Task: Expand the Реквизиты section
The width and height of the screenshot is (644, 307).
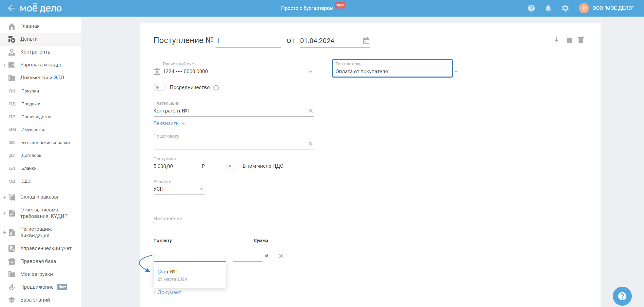Action: [x=169, y=123]
